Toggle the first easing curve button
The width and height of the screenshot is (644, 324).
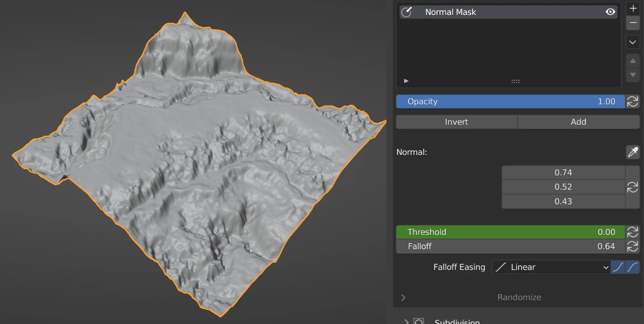618,267
